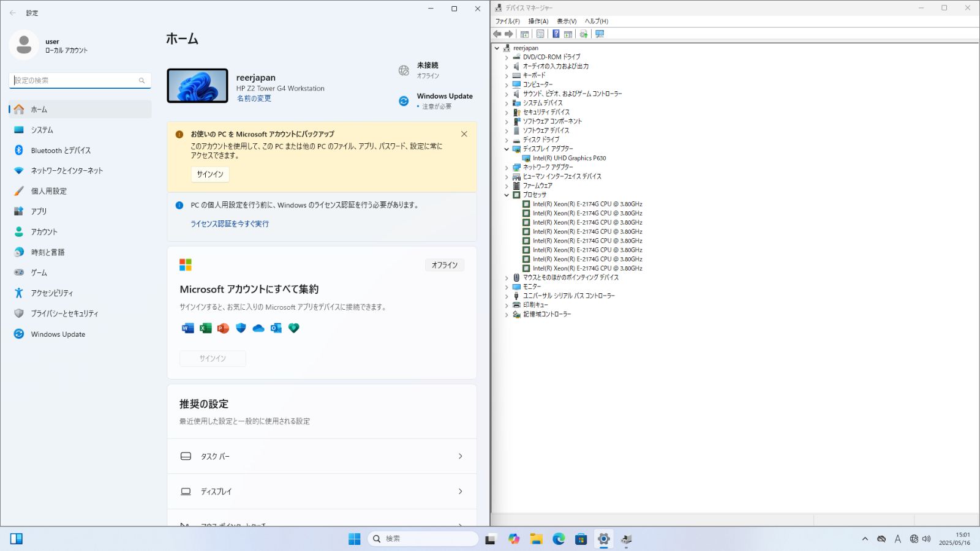Click the update driver toolbar icon
Viewport: 980px width, 551px height.
pos(584,34)
